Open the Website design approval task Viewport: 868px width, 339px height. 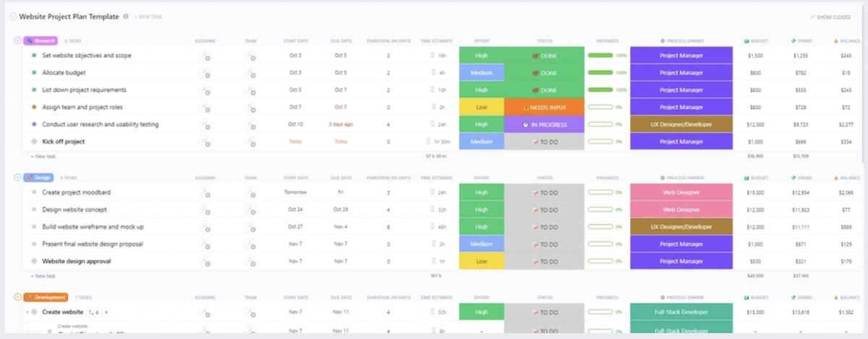coord(77,261)
